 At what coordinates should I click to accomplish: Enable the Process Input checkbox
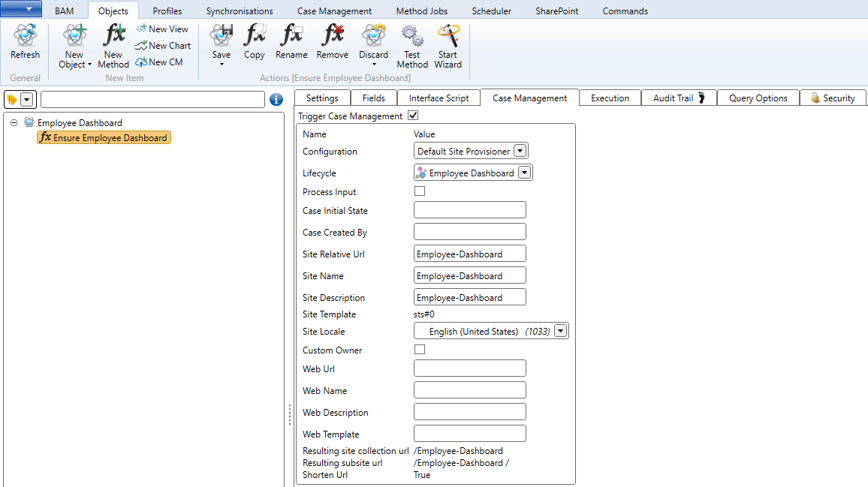tap(420, 191)
